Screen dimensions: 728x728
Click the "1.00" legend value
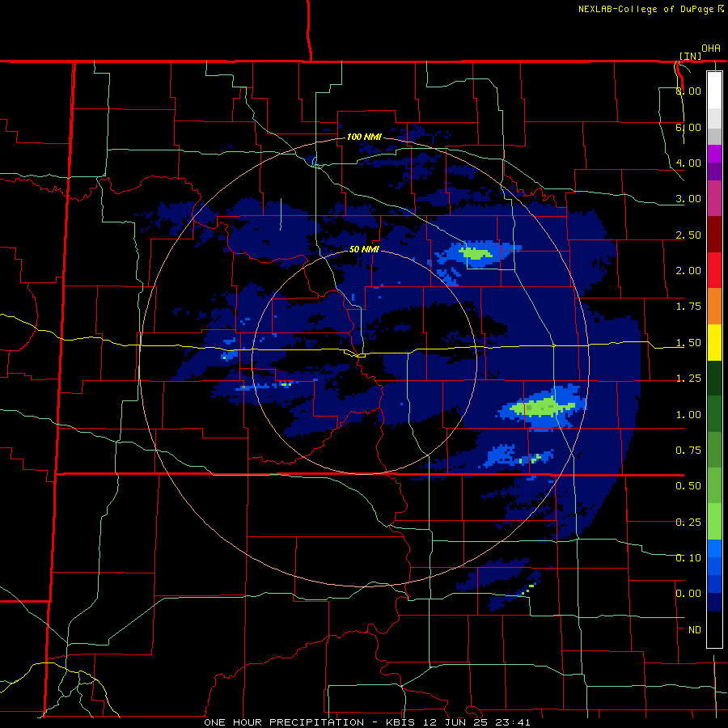(x=688, y=415)
